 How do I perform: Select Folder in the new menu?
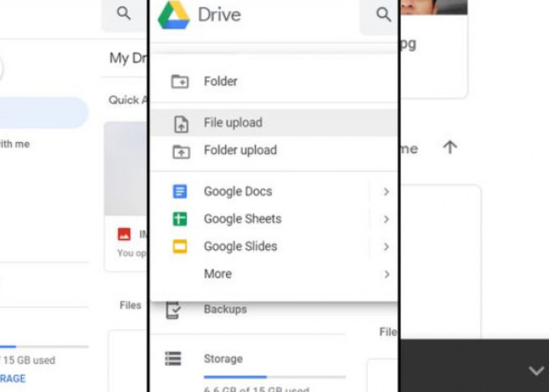point(274,82)
